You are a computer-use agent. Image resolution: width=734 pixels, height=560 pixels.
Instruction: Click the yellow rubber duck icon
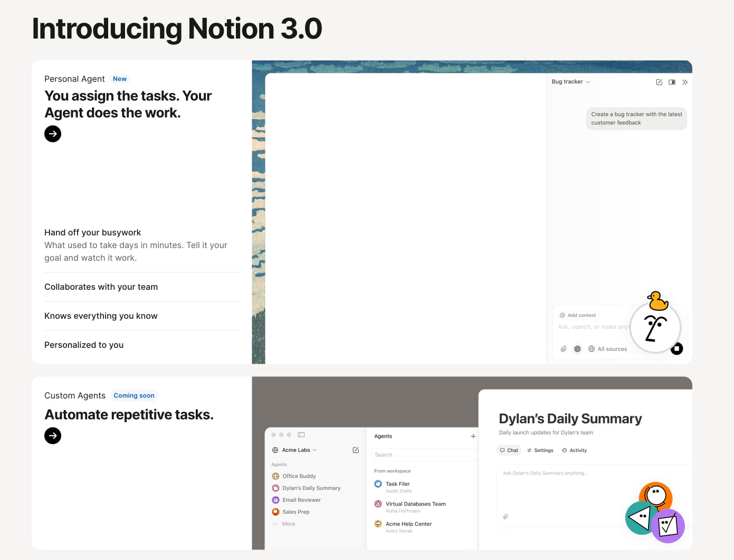pos(657,301)
